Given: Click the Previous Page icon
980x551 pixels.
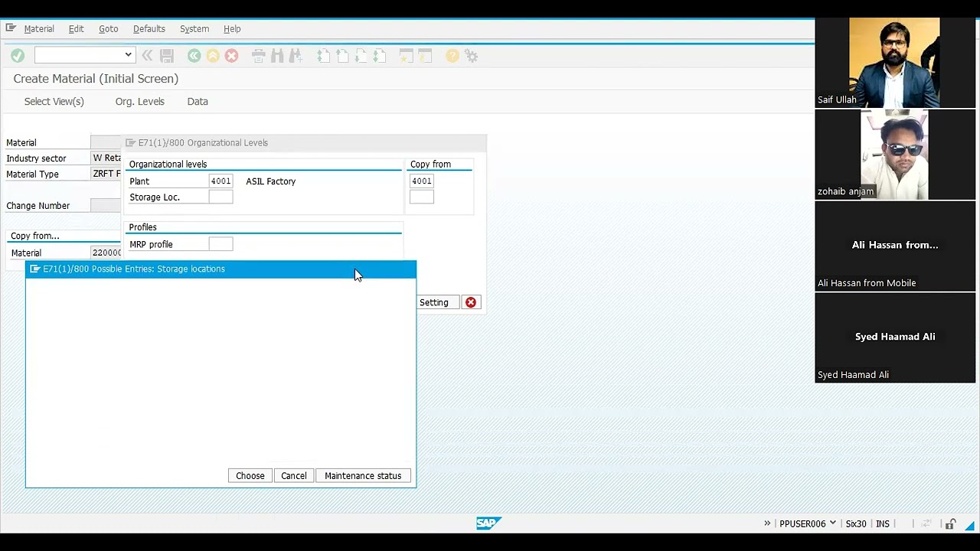Looking at the screenshot, I should 342,56.
